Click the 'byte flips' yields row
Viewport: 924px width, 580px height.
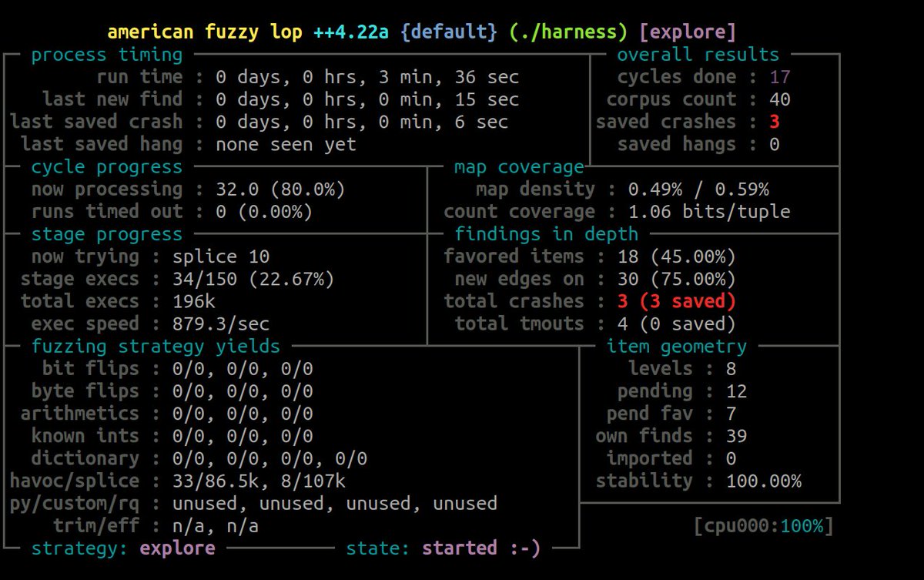point(172,391)
